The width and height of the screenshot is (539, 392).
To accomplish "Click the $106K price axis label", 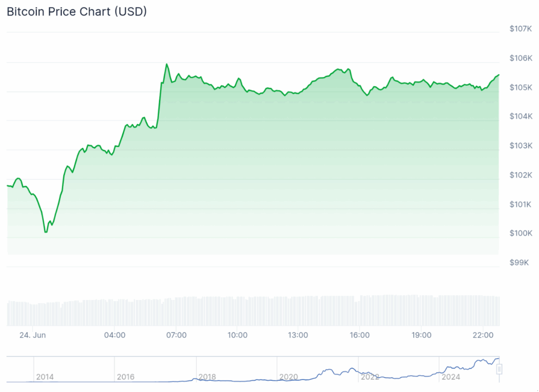I will pos(521,58).
